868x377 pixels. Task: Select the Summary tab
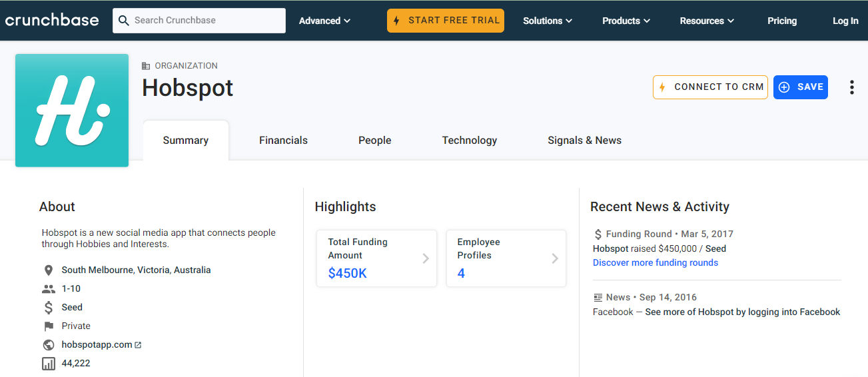tap(186, 141)
